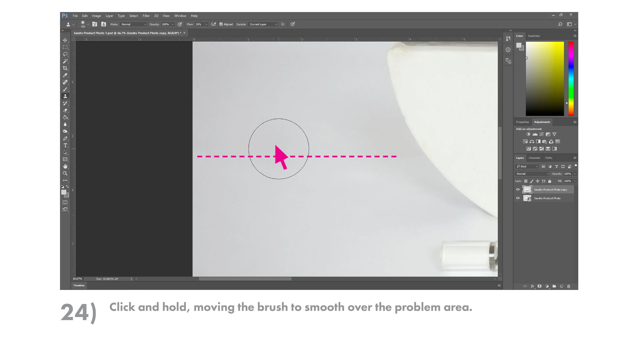The image size is (644, 362).
Task: Add a layer style fx icon
Action: tap(532, 286)
